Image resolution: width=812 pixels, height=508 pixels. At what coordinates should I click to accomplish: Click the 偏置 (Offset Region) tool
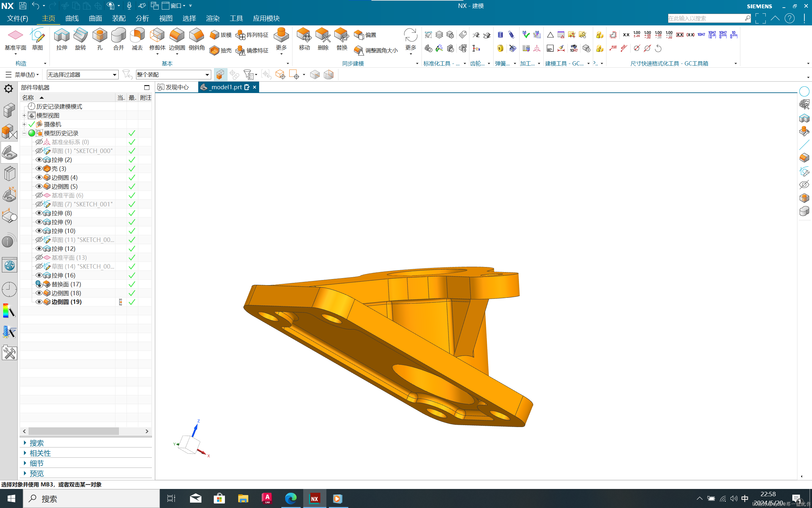[365, 35]
